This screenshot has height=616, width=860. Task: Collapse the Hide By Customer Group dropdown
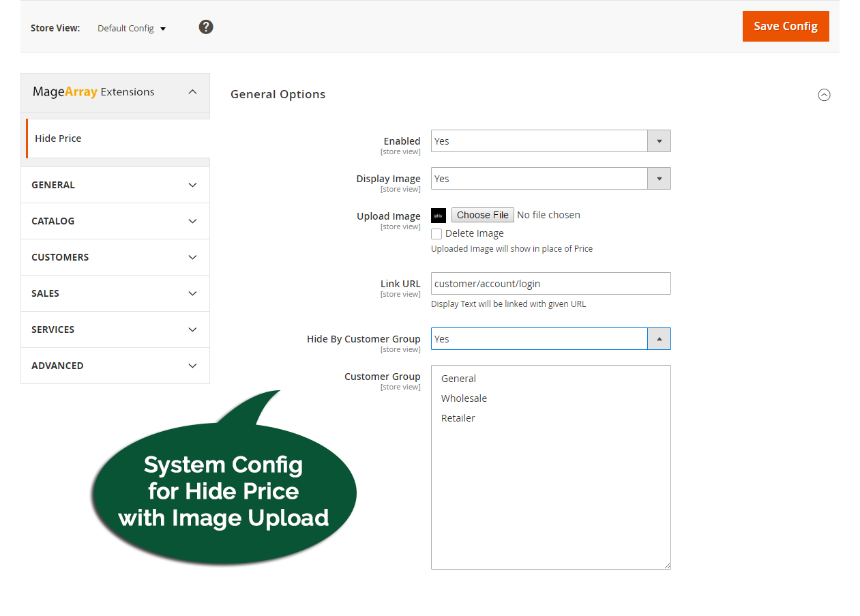click(x=658, y=338)
